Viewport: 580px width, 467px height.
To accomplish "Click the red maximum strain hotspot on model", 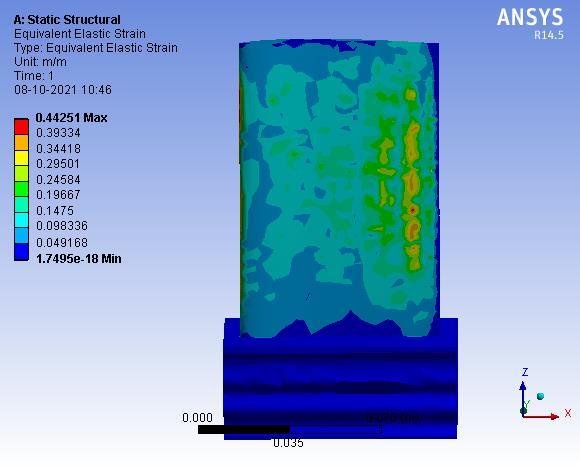I will (413, 210).
